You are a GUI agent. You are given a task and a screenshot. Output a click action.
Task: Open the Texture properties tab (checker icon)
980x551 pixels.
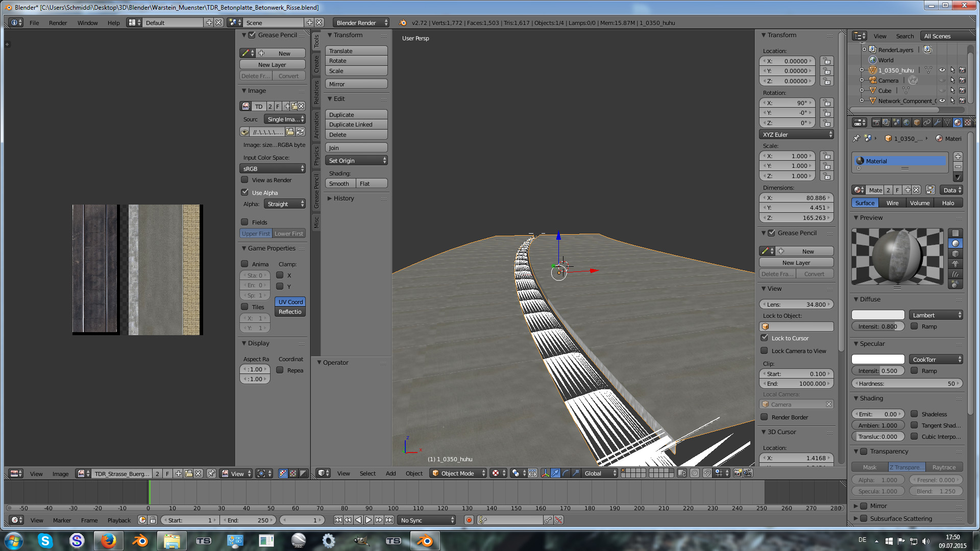(968, 122)
